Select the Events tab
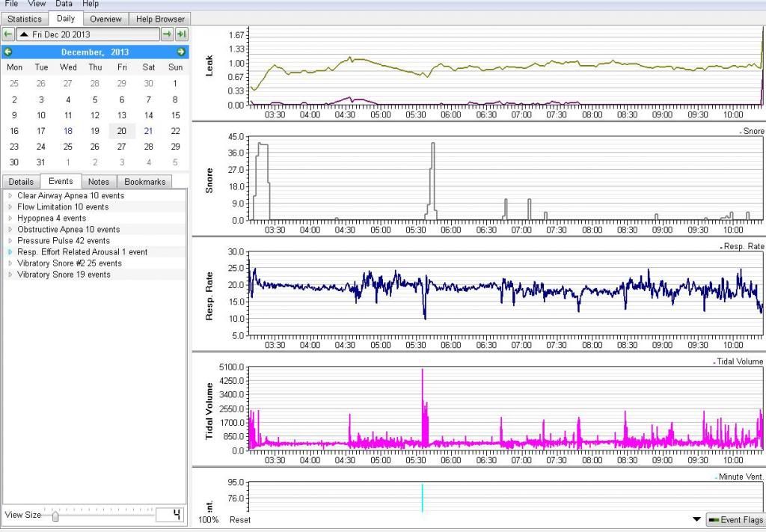766x532 pixels. point(61,181)
